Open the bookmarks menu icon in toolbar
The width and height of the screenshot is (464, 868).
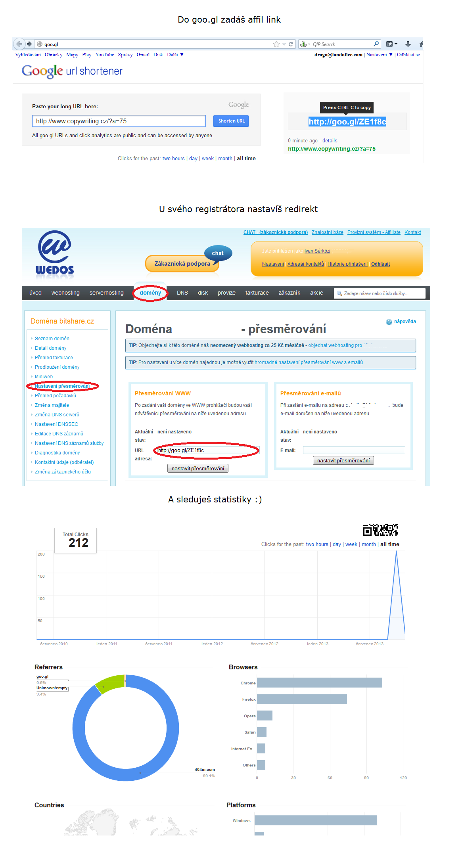click(391, 44)
